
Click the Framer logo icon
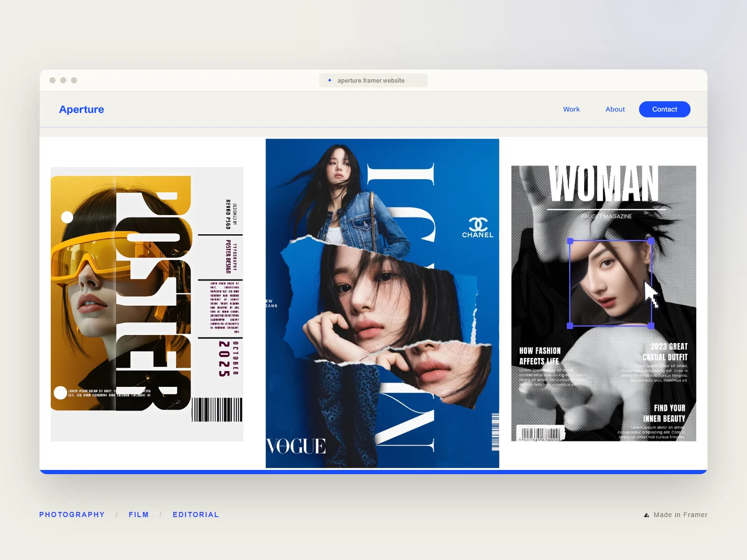pos(647,515)
